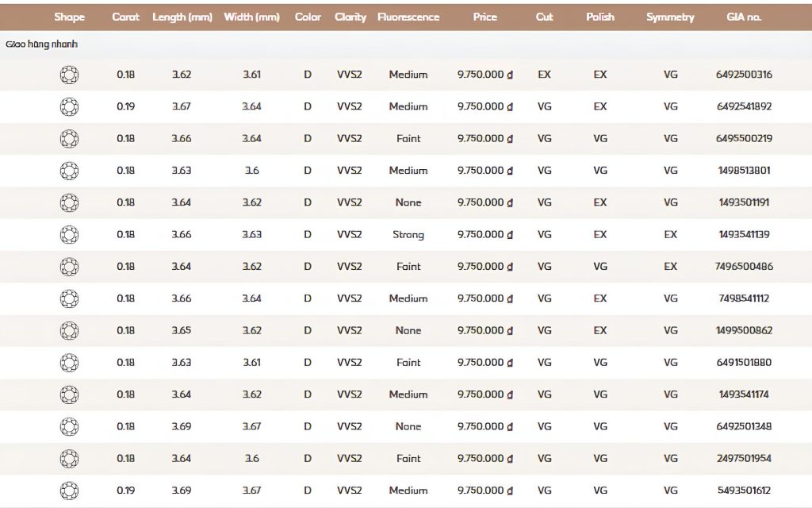The height and width of the screenshot is (508, 812).
Task: Open the shape icon for GIA 1499500862
Action: click(69, 331)
